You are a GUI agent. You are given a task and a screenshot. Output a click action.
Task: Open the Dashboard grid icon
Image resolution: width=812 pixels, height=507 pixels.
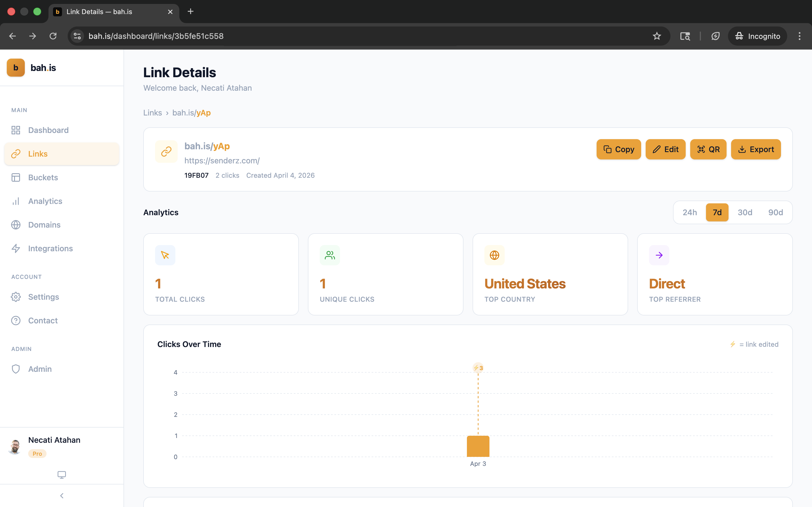click(x=16, y=130)
